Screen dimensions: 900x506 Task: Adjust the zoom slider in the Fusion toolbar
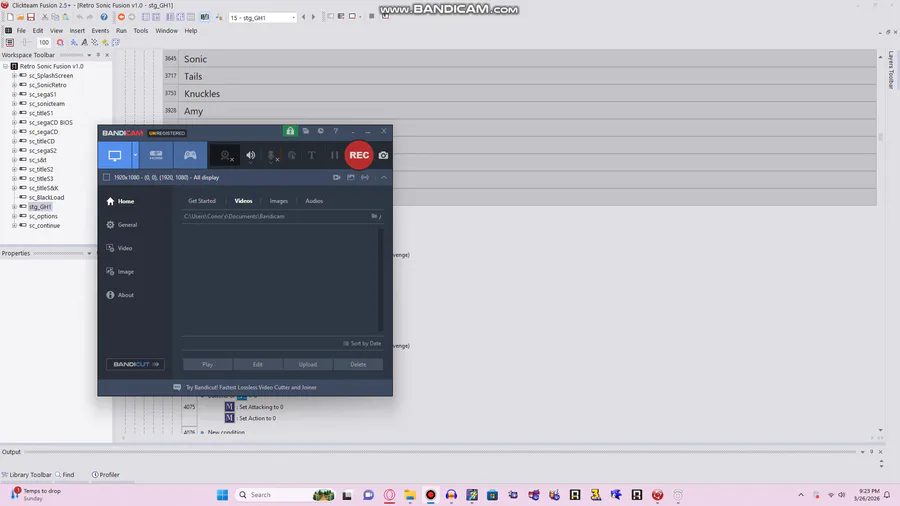click(26, 42)
